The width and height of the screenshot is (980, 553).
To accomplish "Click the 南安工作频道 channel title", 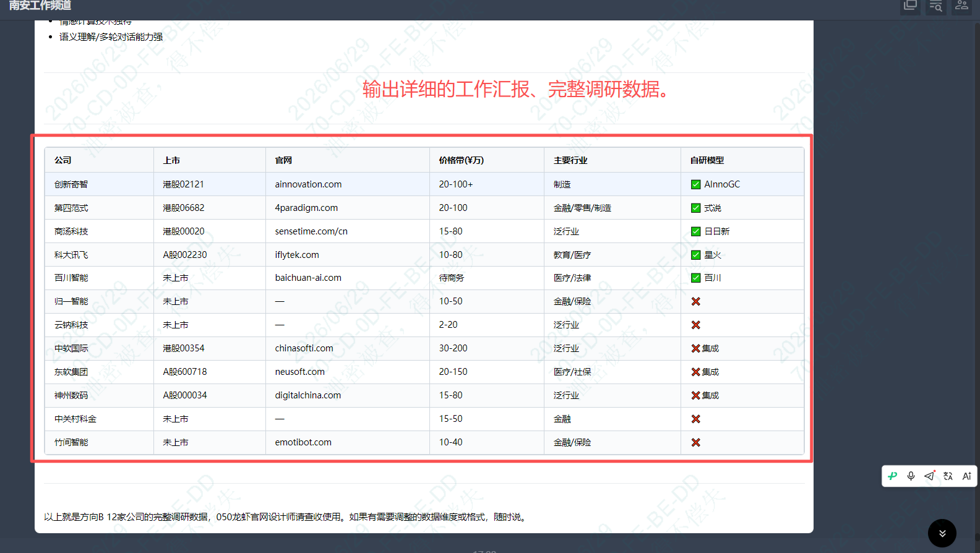I will pyautogui.click(x=40, y=6).
